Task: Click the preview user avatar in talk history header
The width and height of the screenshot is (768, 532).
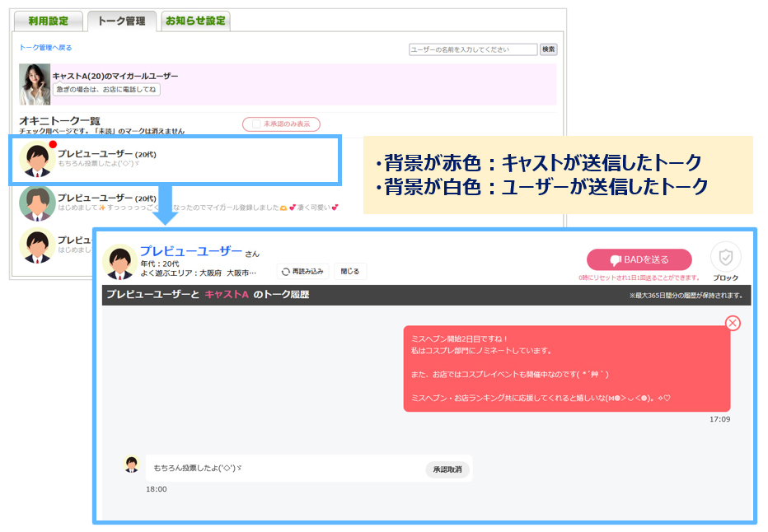Action: tap(119, 262)
